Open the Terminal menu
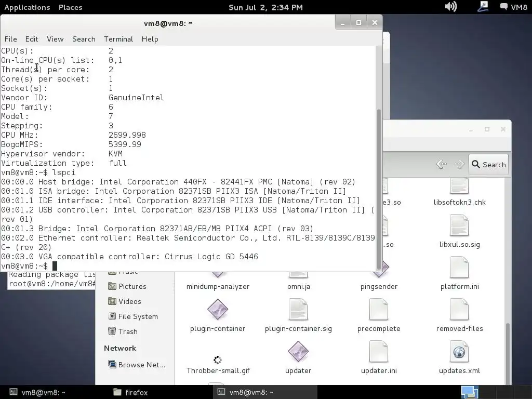 [118, 39]
